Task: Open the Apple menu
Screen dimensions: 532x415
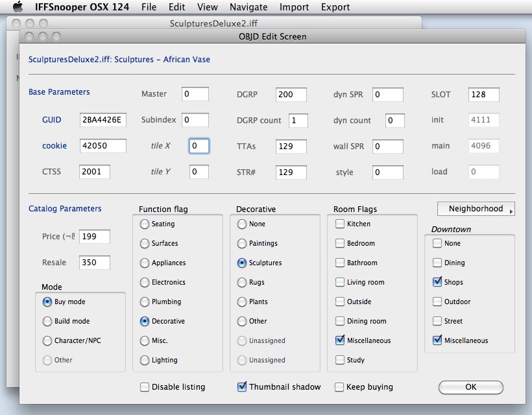Action: (x=18, y=7)
